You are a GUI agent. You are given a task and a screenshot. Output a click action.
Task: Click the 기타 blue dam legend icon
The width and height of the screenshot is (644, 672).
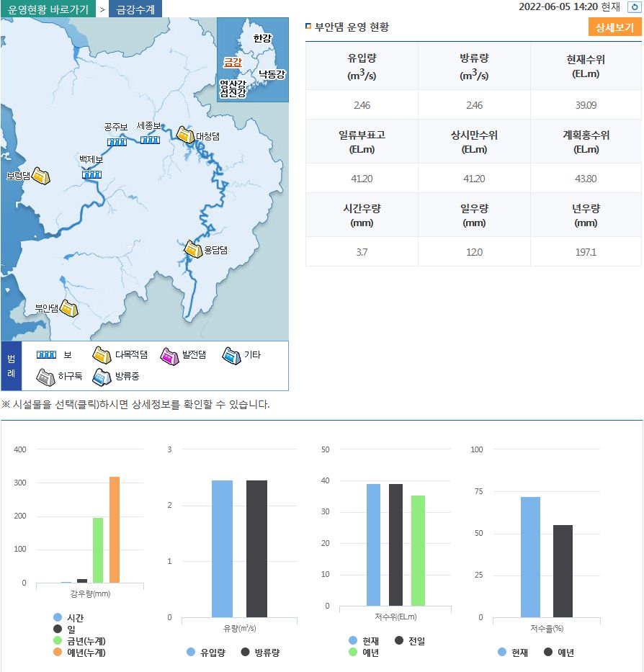[x=231, y=356]
